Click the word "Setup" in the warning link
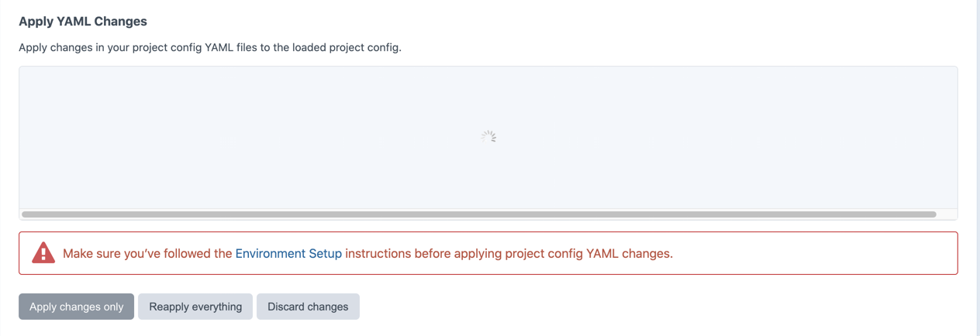980x336 pixels. click(326, 253)
